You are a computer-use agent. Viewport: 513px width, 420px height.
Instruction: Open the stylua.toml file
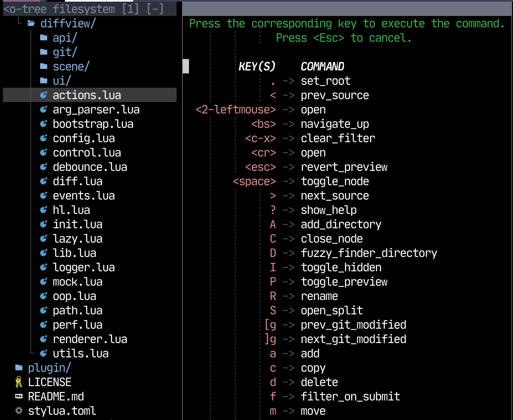[62, 411]
